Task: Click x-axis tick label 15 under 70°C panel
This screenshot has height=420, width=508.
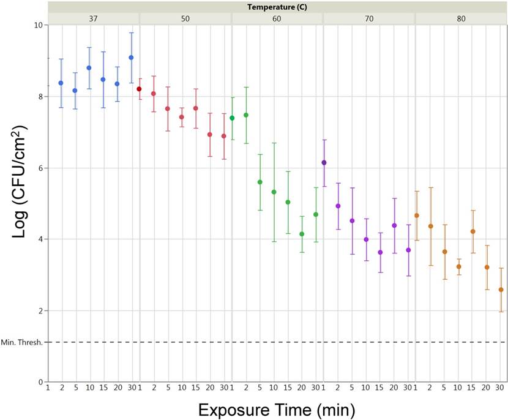Action: 379,388
